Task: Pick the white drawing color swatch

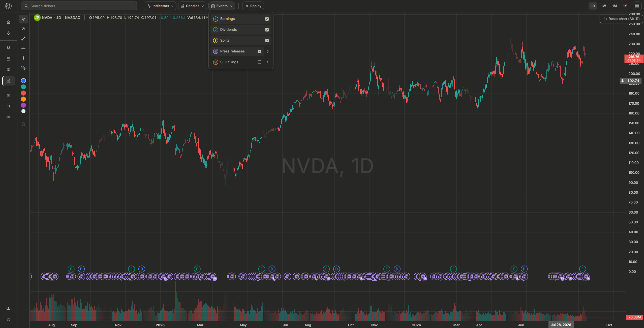Action: (x=23, y=111)
